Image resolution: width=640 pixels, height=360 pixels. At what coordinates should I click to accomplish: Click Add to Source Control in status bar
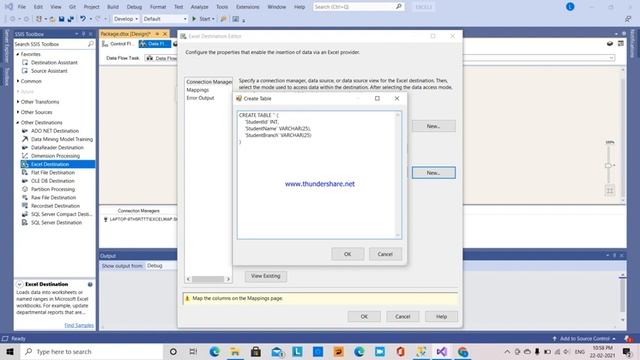[584, 338]
